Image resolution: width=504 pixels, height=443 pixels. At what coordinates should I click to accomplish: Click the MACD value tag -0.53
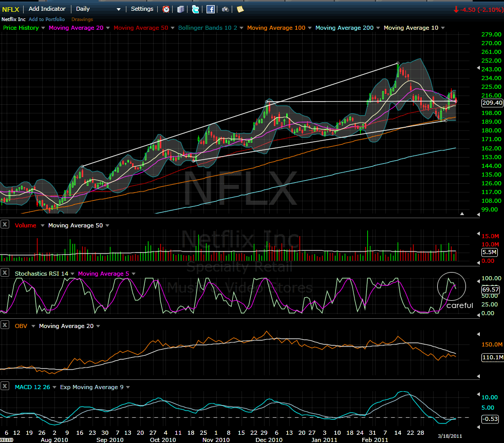(490, 418)
